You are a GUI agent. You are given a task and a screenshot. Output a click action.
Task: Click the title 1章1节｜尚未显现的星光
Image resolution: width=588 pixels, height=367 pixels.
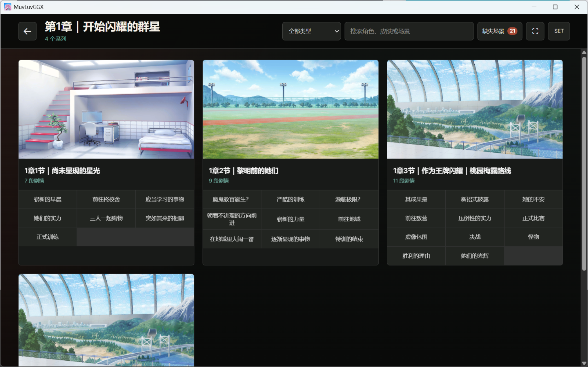point(62,171)
